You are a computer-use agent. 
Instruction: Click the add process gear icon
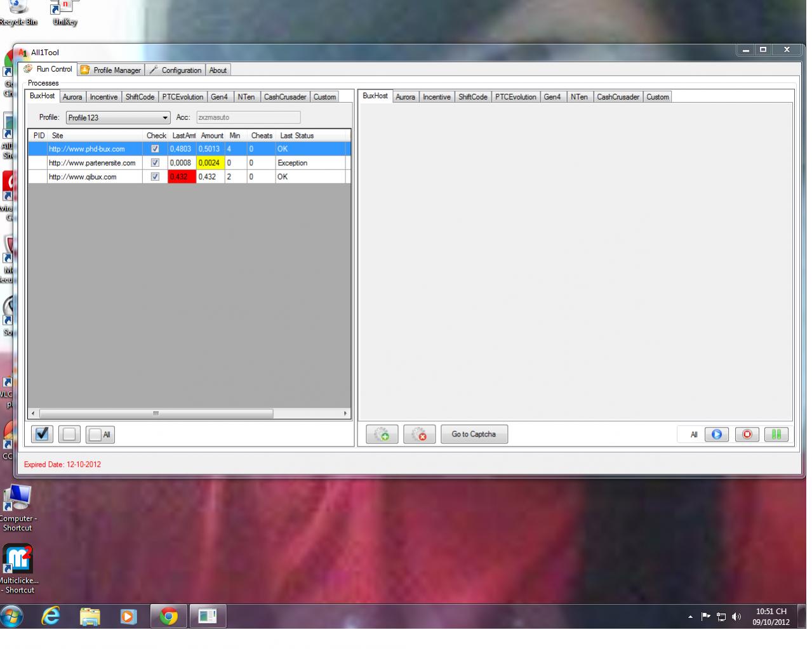pyautogui.click(x=382, y=435)
